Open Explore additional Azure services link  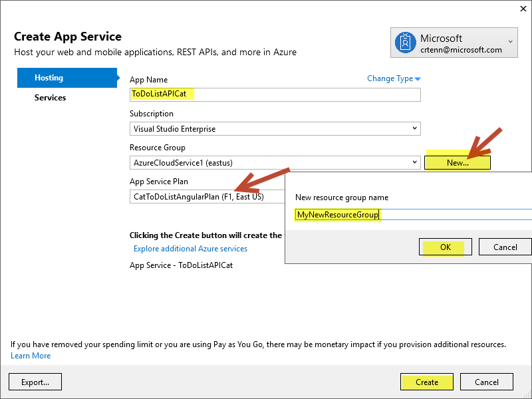click(190, 249)
